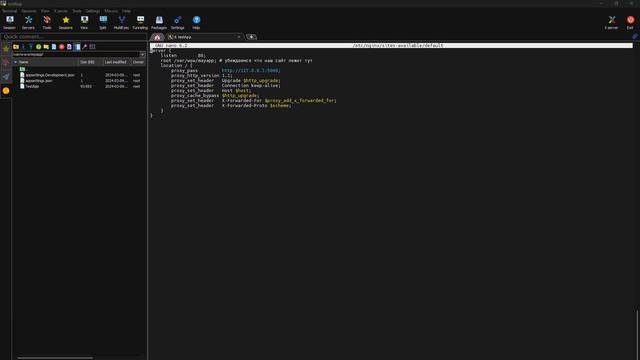
Task: Open the Macros paper-plane sidebar tab
Action: 6,77
